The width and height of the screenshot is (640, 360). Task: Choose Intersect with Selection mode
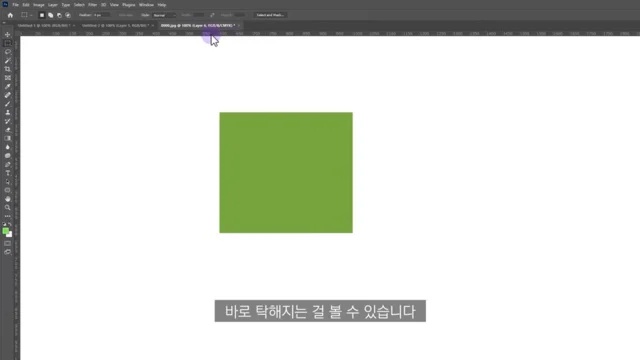pyautogui.click(x=68, y=15)
